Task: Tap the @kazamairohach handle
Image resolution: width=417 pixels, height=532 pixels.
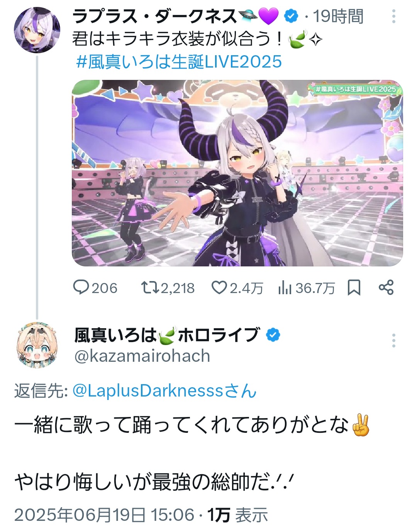Action: pyautogui.click(x=142, y=356)
